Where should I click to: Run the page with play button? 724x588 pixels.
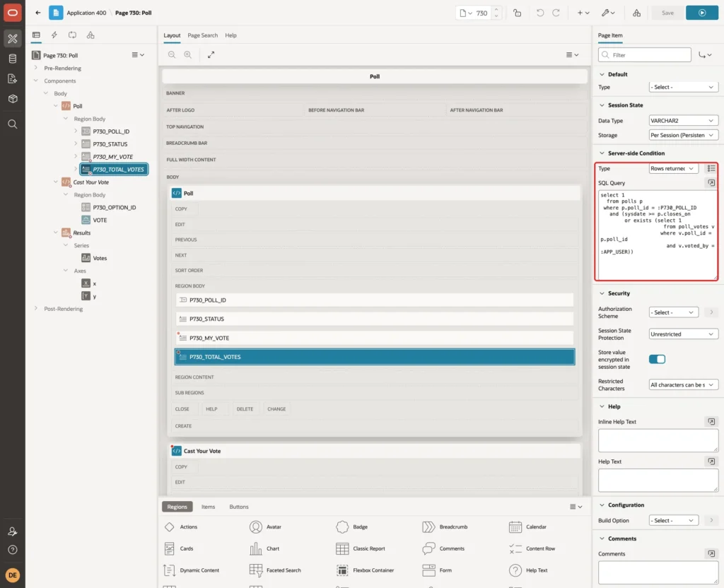coord(702,13)
